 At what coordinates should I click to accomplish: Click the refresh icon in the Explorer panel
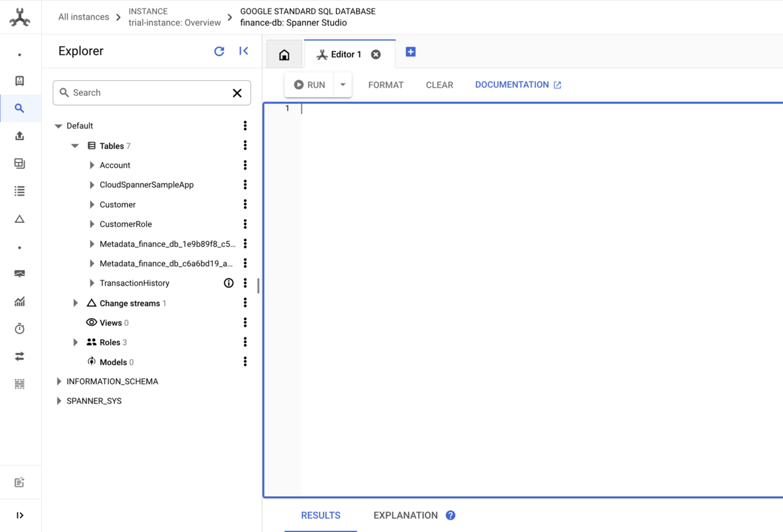pos(219,51)
